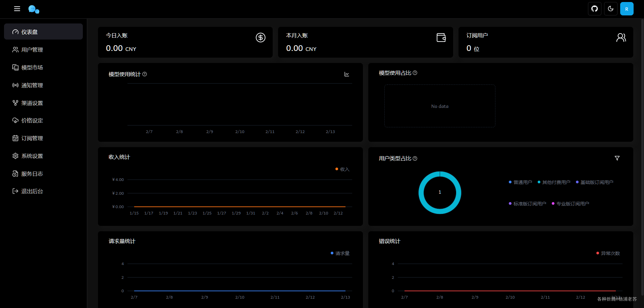The height and width of the screenshot is (308, 644).
Task: Open the user avatar R menu
Action: (x=627, y=9)
